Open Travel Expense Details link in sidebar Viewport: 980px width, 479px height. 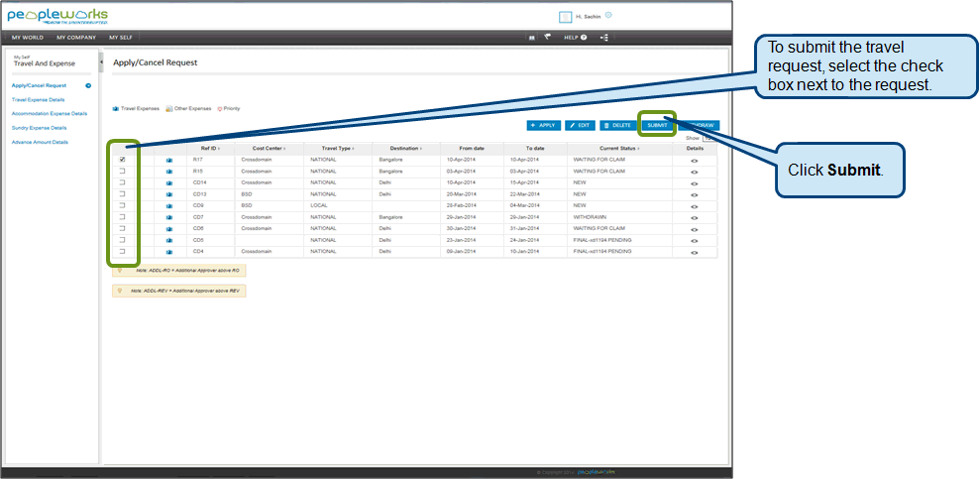click(x=39, y=99)
